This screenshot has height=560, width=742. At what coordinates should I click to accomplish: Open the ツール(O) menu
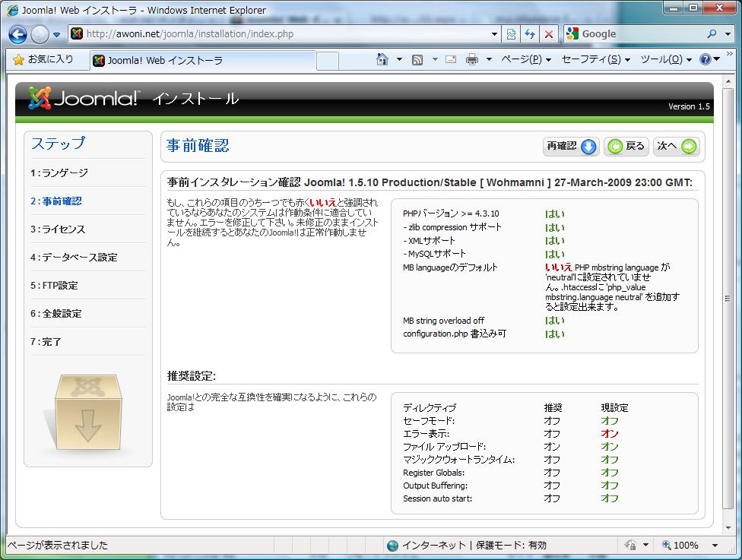coord(666,59)
